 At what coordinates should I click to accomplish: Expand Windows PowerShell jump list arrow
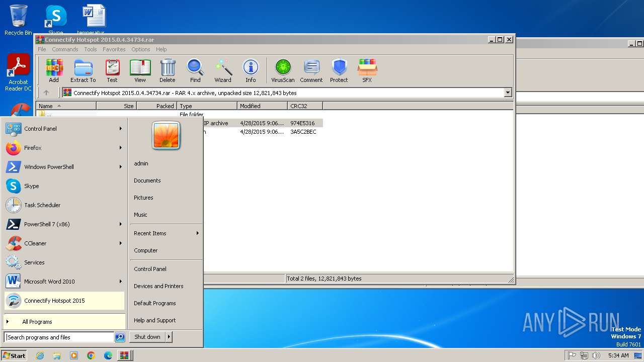pos(121,167)
